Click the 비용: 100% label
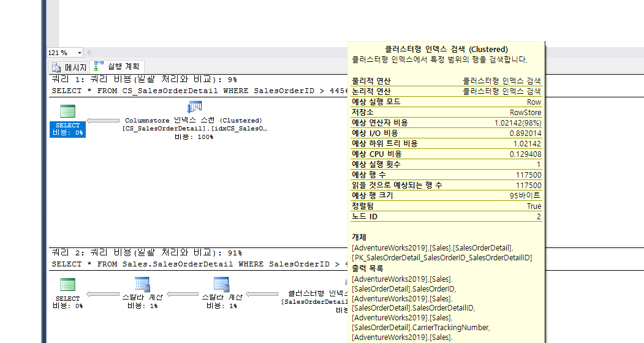Viewport: 644px width, 343px height. (194, 137)
